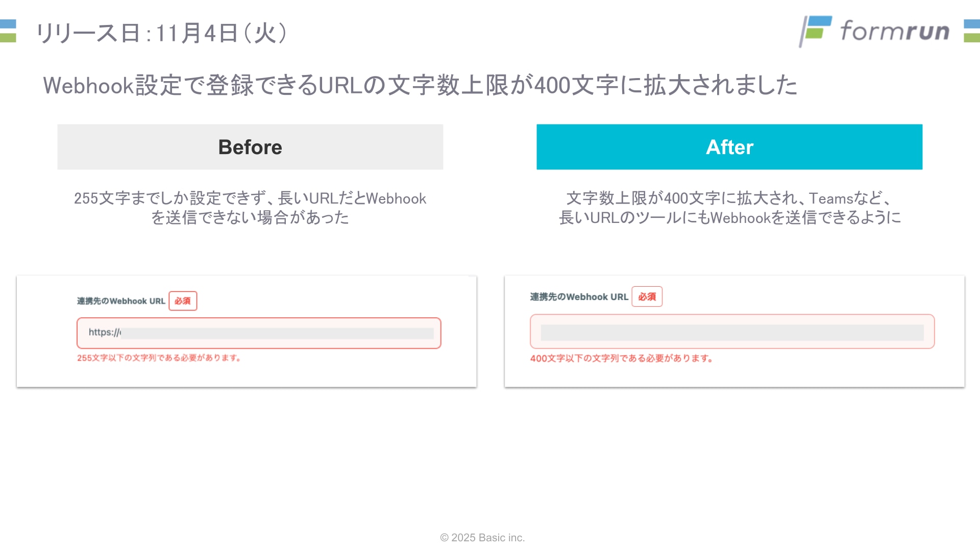This screenshot has width=980, height=551.
Task: Click the 255文字以下 error message
Action: (159, 358)
